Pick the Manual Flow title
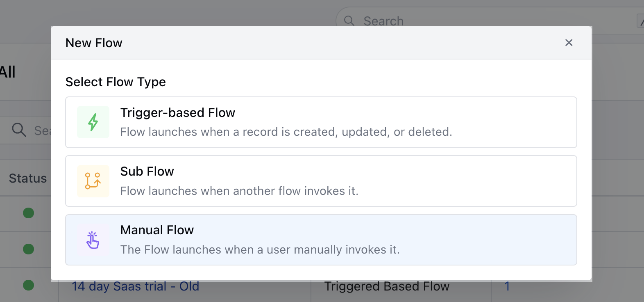Image resolution: width=644 pixels, height=302 pixels. (x=157, y=230)
